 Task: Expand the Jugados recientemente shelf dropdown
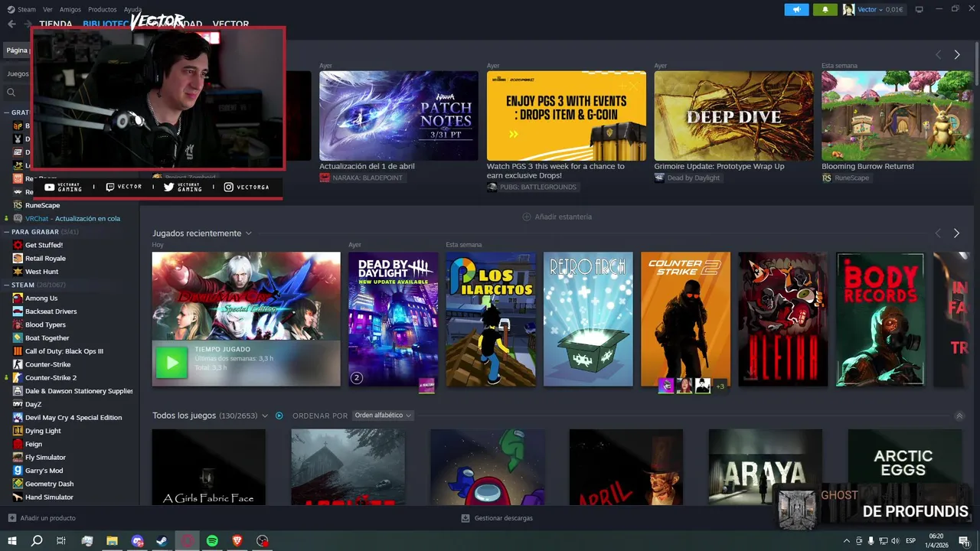[248, 233]
